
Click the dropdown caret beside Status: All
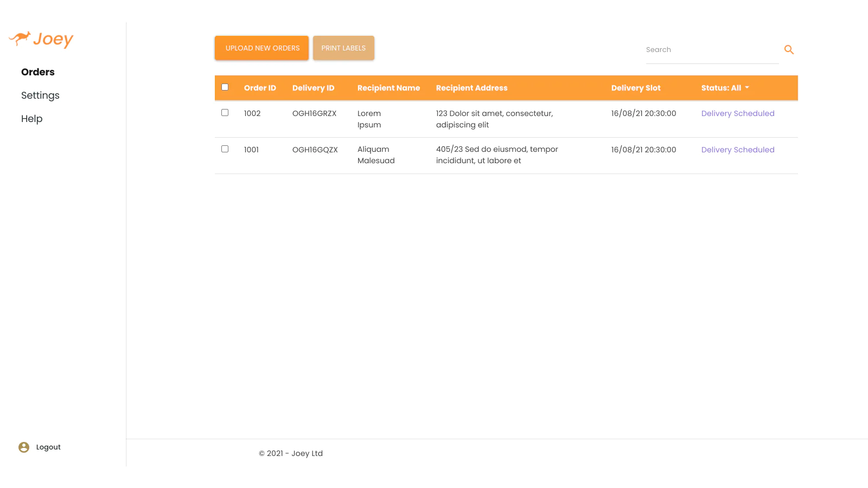pyautogui.click(x=747, y=88)
